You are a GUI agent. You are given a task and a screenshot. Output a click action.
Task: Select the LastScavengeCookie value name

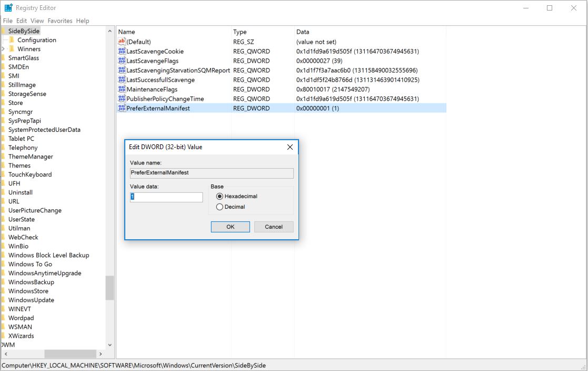(155, 51)
